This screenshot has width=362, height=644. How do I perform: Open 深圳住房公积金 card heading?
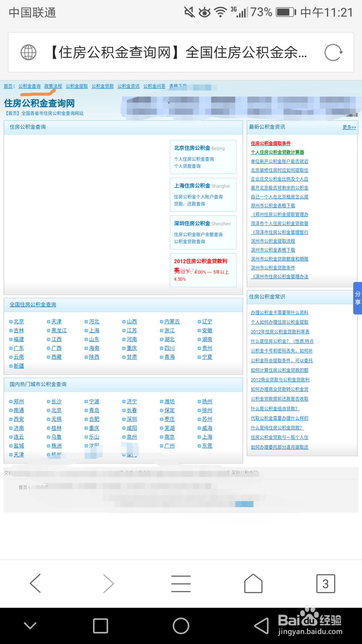tap(192, 223)
